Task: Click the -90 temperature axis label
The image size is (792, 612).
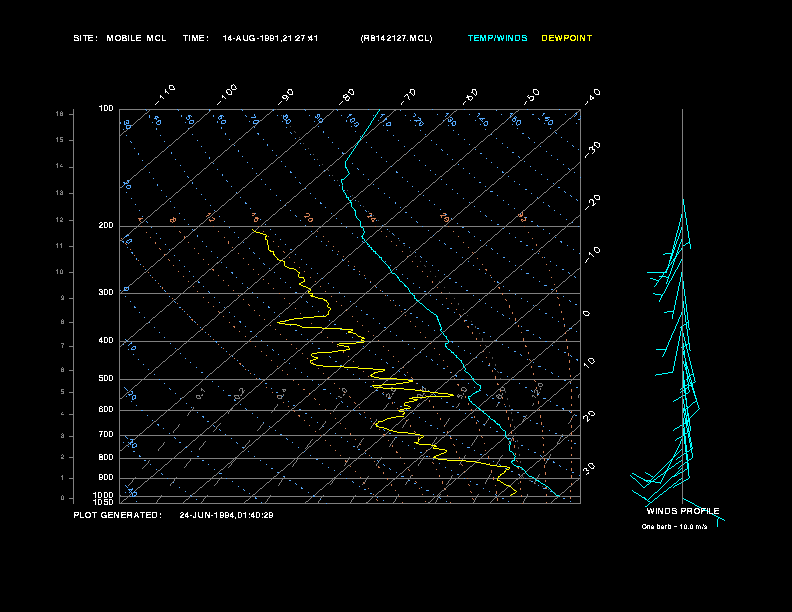Action: click(286, 97)
